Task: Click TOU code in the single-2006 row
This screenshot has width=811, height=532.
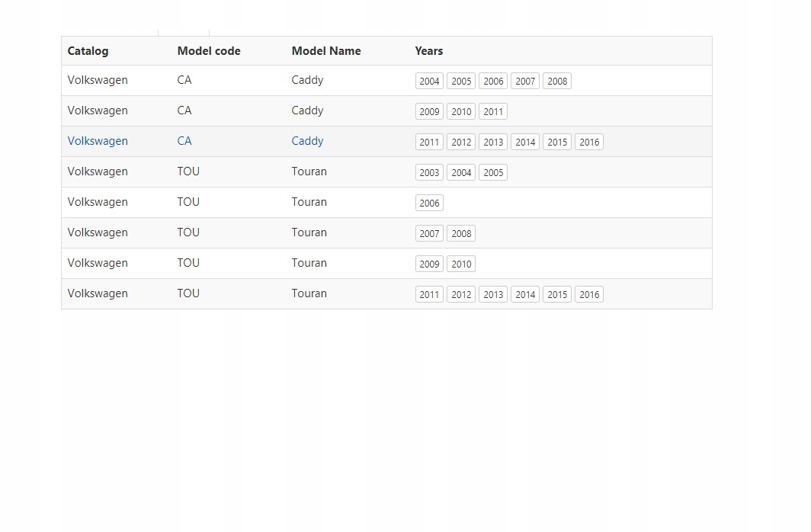Action: tap(188, 202)
